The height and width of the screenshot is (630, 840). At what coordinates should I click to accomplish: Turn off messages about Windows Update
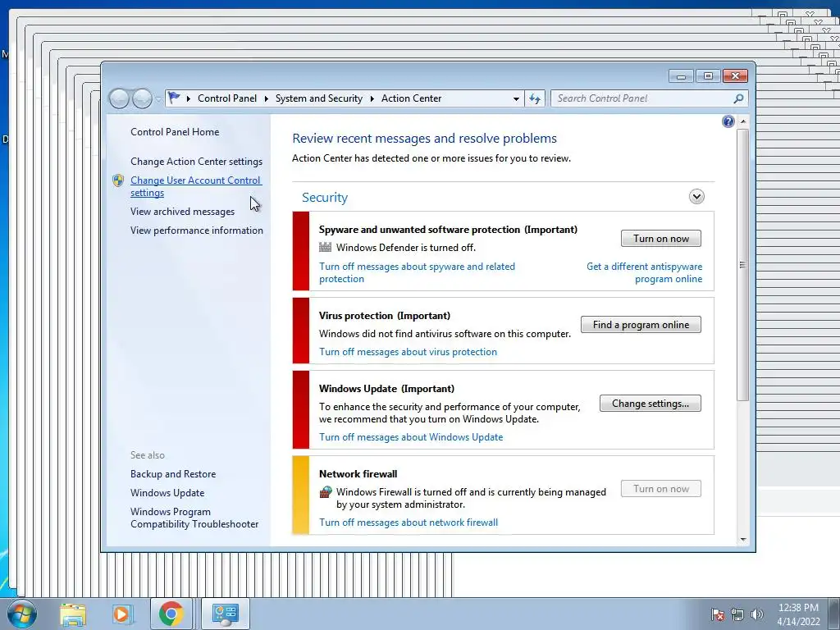tap(411, 437)
